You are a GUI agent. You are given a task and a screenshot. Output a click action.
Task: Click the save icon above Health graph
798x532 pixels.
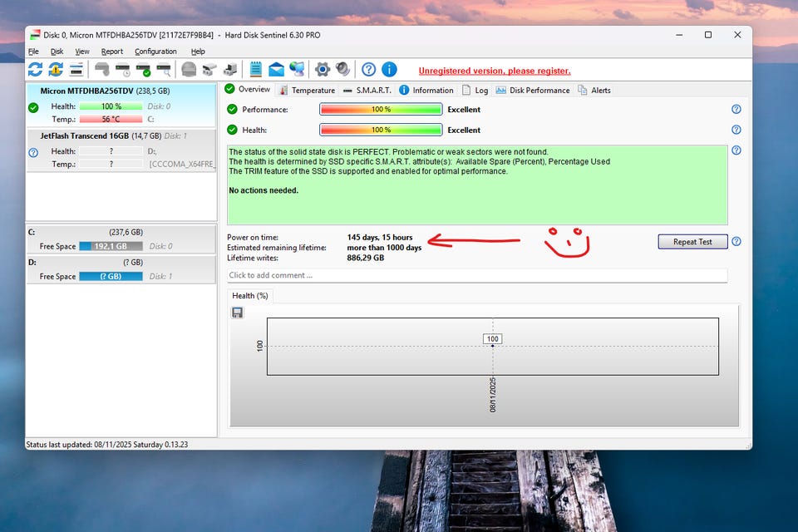click(x=237, y=312)
